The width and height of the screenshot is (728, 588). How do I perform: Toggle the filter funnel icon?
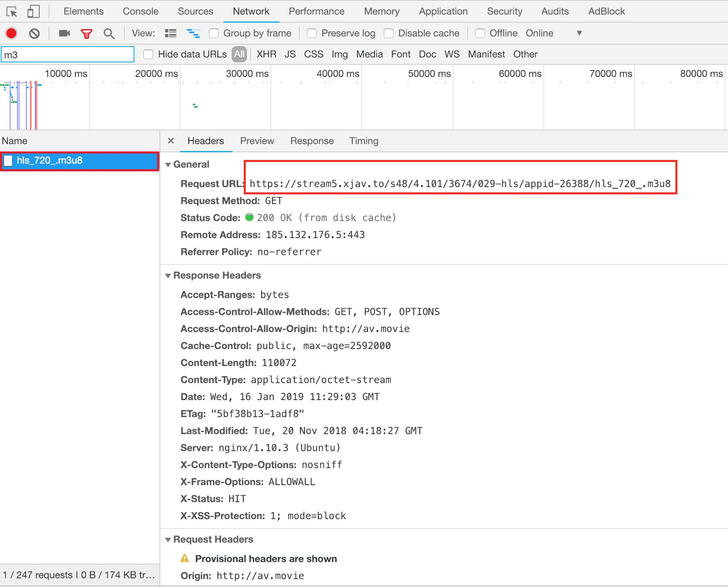(86, 33)
